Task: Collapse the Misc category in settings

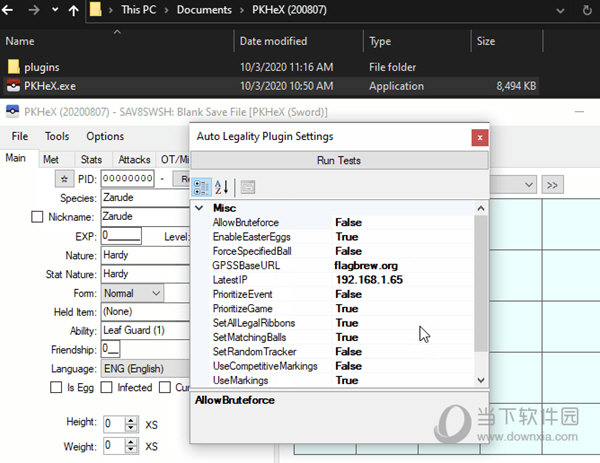Action: pos(199,208)
